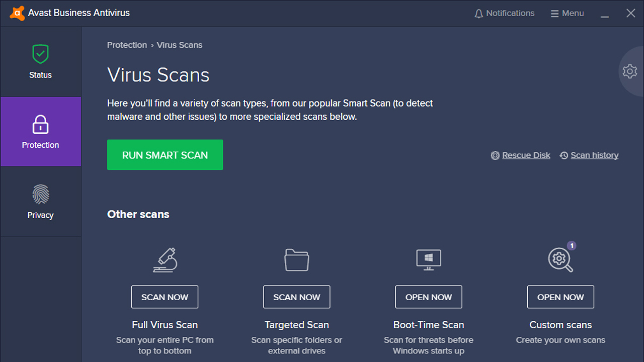The height and width of the screenshot is (362, 644).
Task: Start Targeted Scan with SCAN NOW
Action: tap(297, 297)
